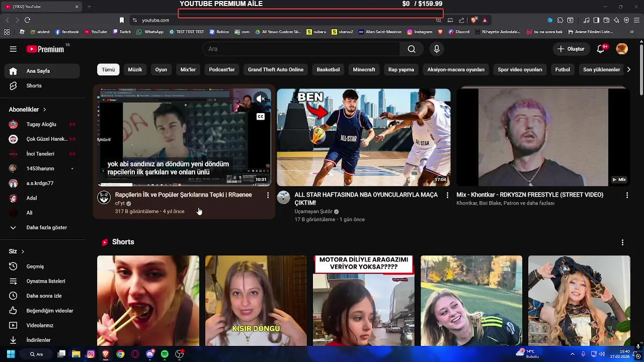Expand the Abonelikler section
Viewport: 644px width, 362px height.
(x=27, y=109)
